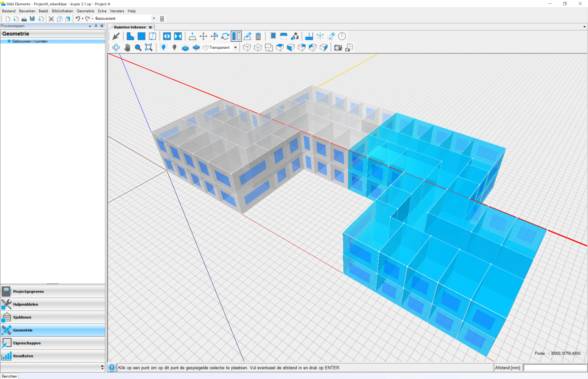Click the north orientation compass icon

click(x=342, y=37)
